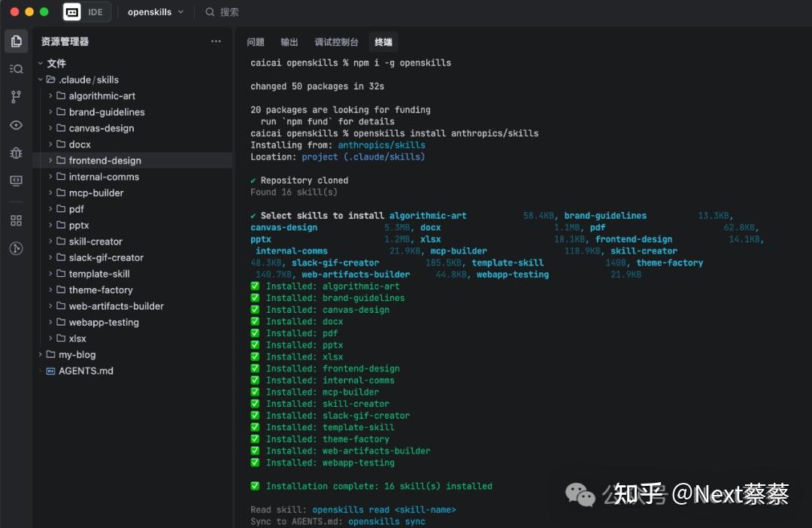The height and width of the screenshot is (528, 812).
Task: Open the 问题 (Problems) tab
Action: [x=258, y=42]
